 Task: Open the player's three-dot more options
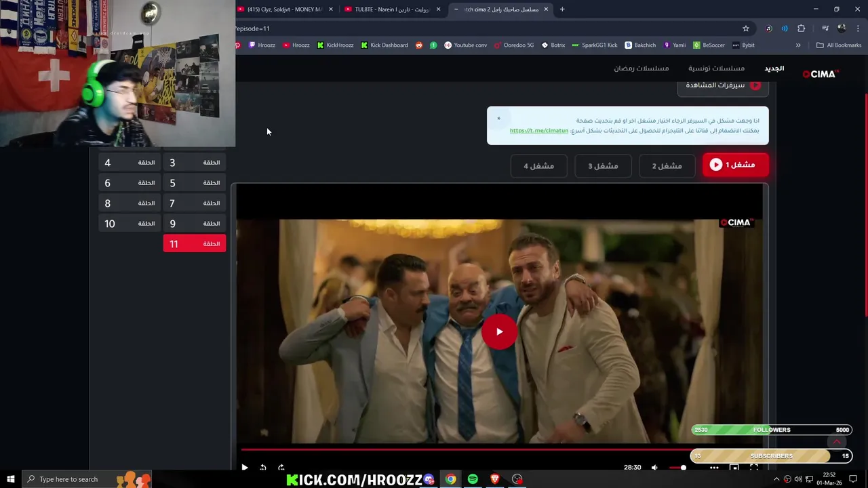[x=714, y=467]
